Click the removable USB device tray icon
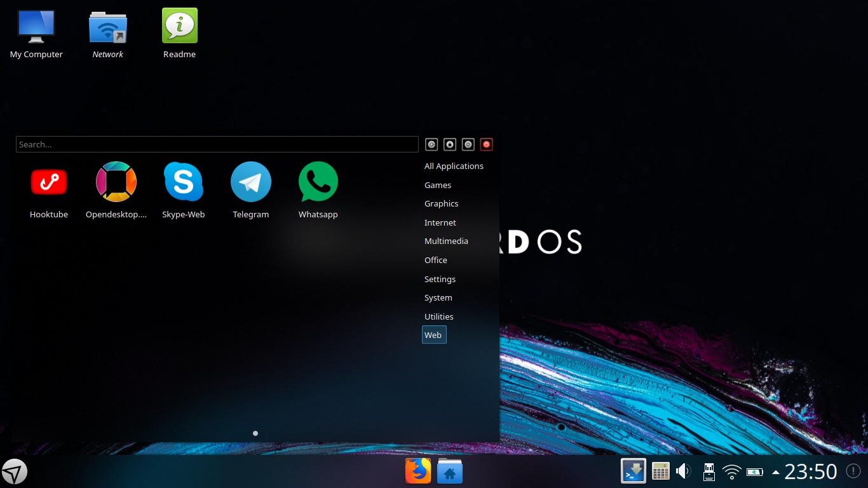The image size is (868, 488). 709,471
